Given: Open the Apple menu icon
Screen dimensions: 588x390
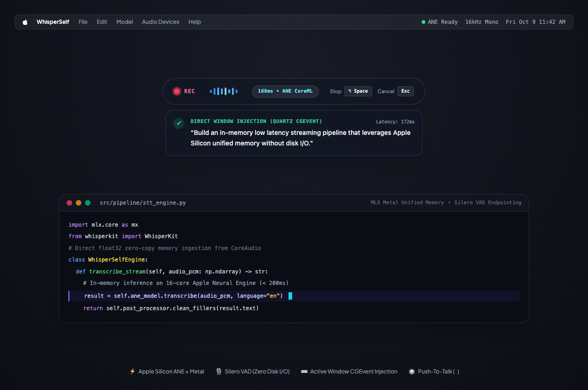Looking at the screenshot, I should (25, 22).
